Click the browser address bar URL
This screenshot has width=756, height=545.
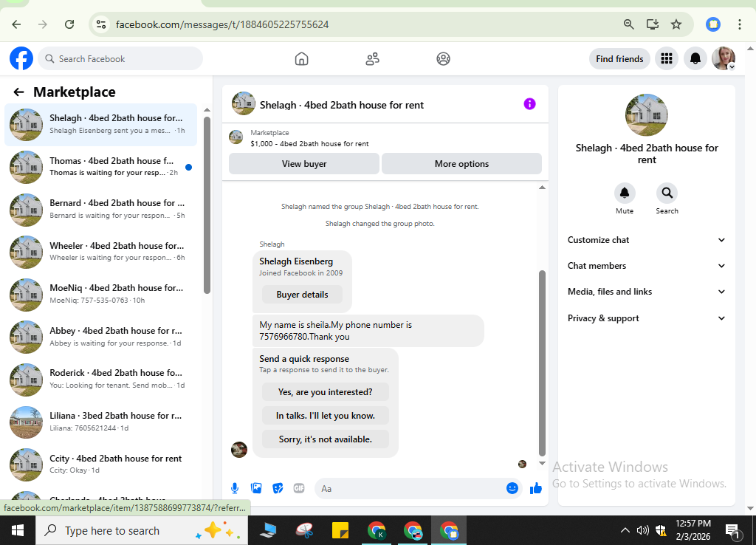coord(222,24)
